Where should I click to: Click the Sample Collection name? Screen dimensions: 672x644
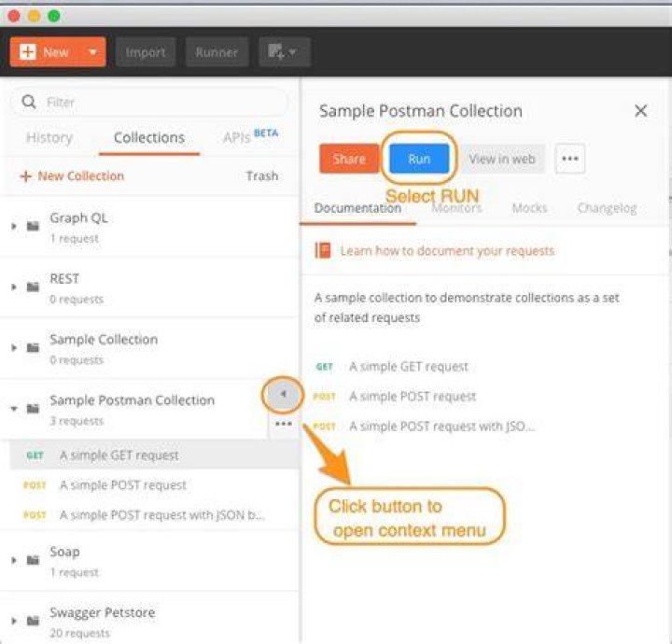tap(104, 340)
